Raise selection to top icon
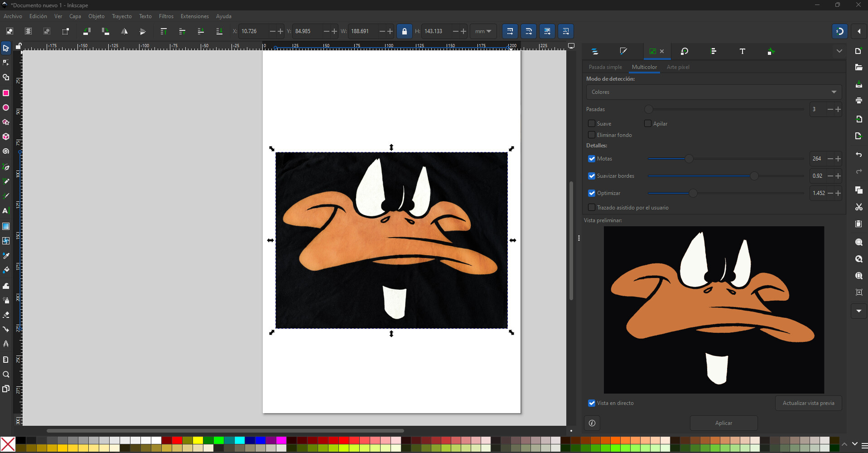This screenshot has height=453, width=868. point(164,31)
